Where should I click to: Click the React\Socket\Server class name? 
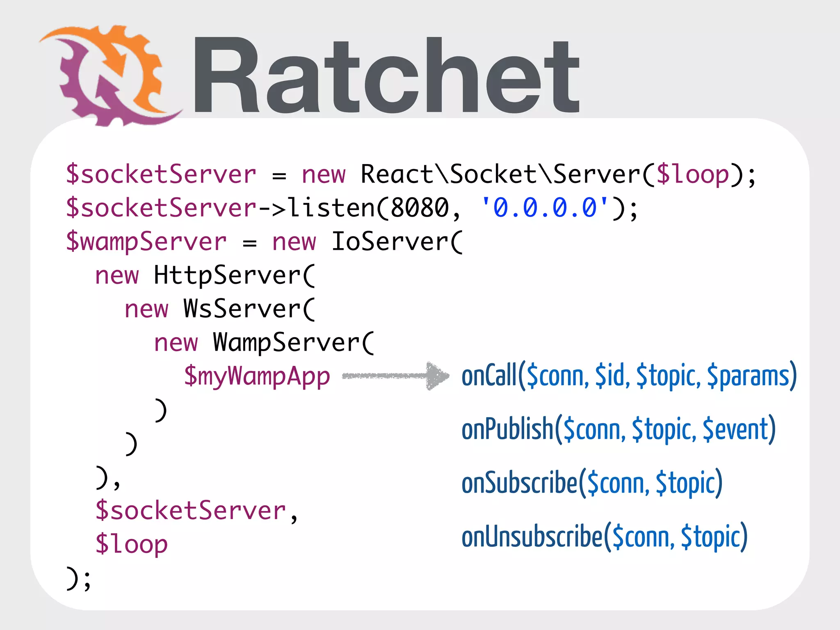pos(500,174)
